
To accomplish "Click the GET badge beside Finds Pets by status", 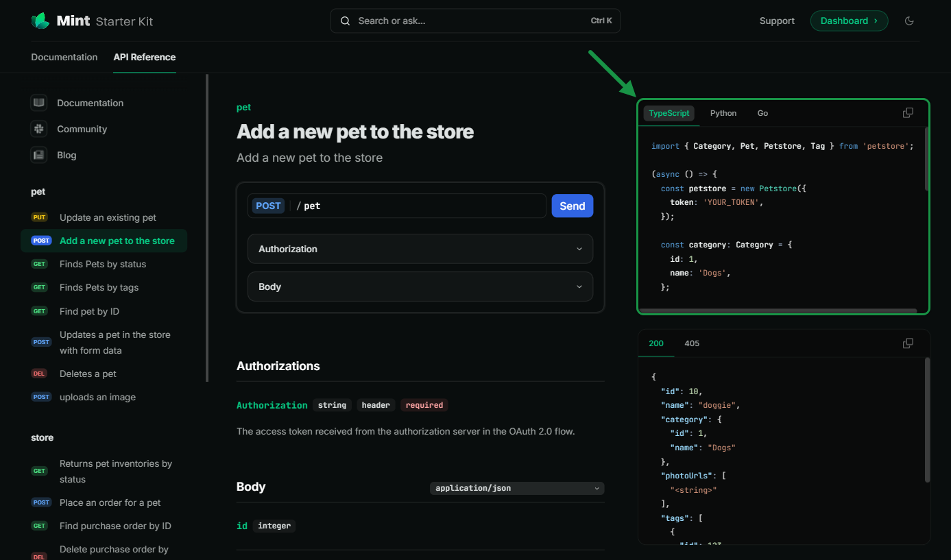I will 39,264.
